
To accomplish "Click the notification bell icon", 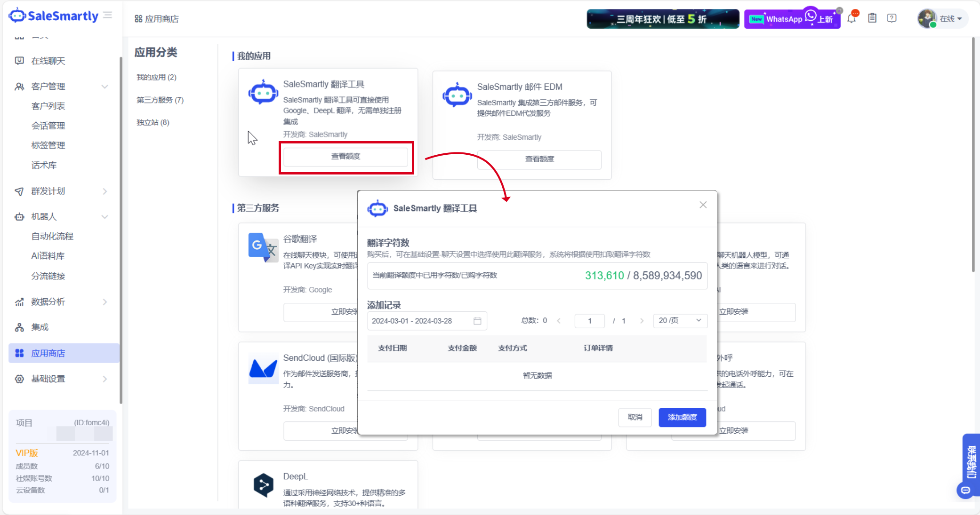I will pos(851,19).
